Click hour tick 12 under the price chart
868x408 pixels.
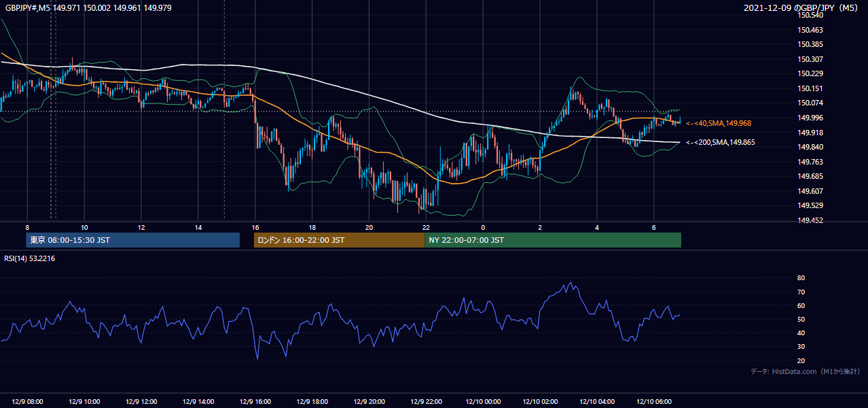[141, 227]
